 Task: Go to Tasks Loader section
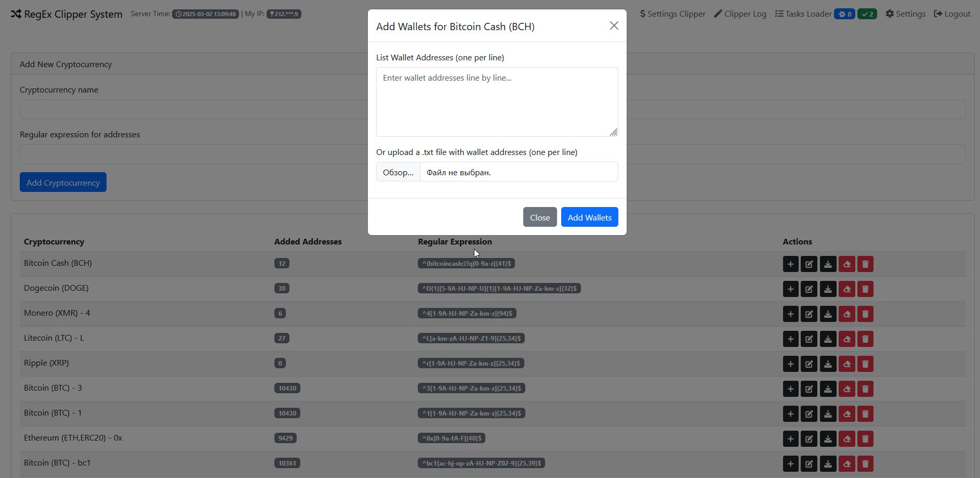[803, 14]
